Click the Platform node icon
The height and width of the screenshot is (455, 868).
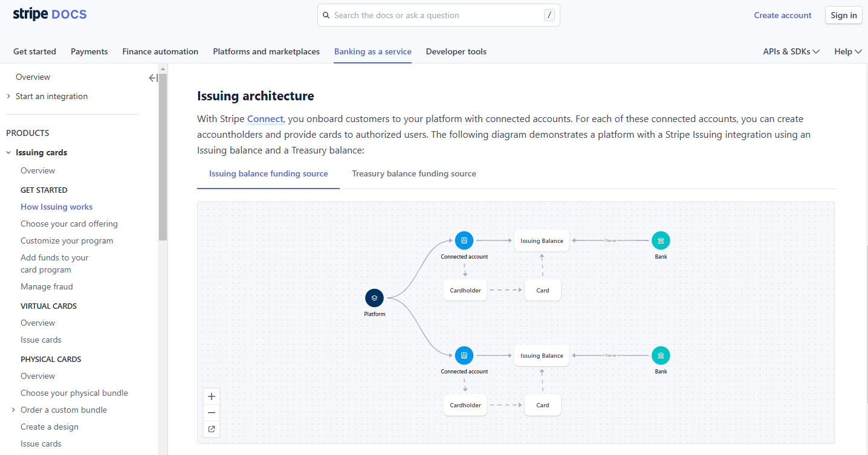[x=375, y=298]
